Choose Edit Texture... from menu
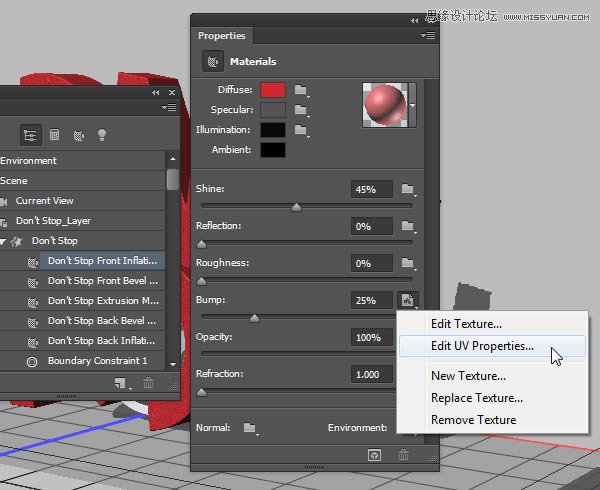Image resolution: width=600 pixels, height=490 pixels. pos(466,324)
